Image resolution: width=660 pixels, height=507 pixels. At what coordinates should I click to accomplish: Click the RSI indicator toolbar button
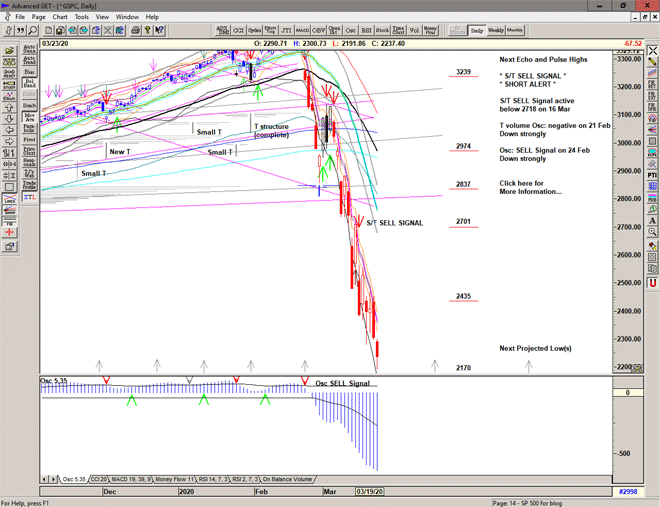[365, 31]
